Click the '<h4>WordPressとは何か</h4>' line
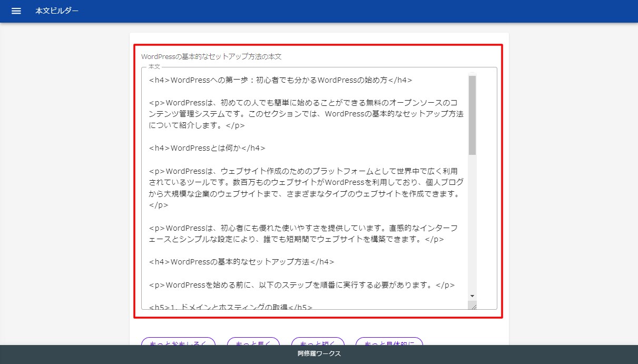Image resolution: width=638 pixels, height=364 pixels. [207, 148]
